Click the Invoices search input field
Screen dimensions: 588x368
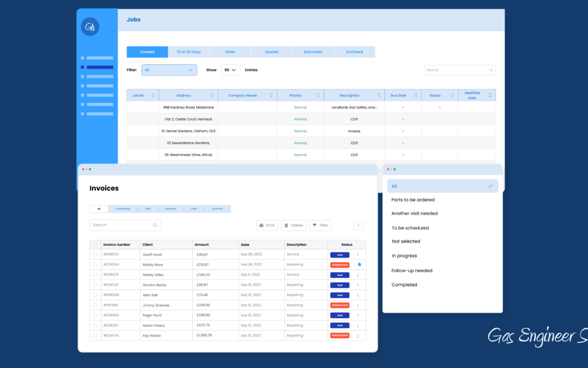click(x=121, y=225)
